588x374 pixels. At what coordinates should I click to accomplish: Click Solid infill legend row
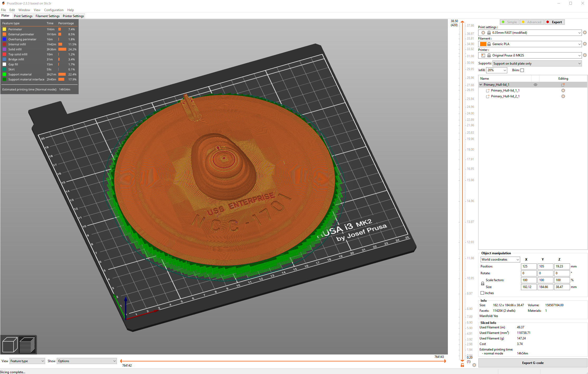40,49
